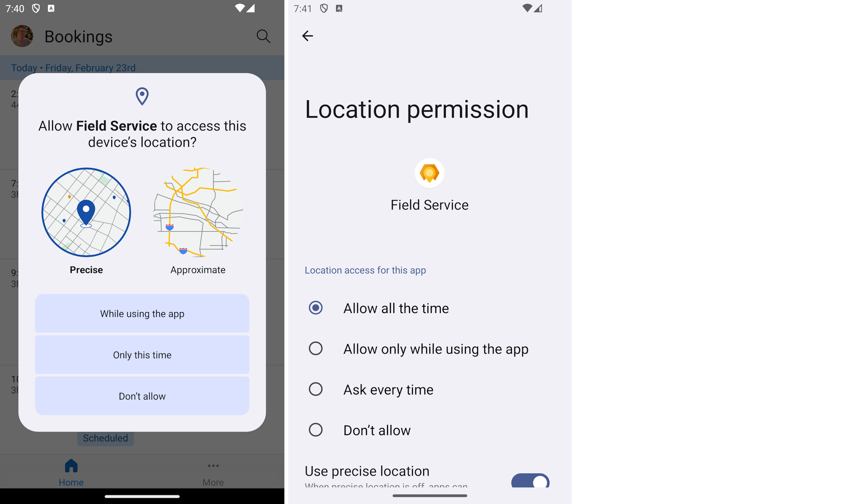Click While using the app button
Viewport: 859px width, 504px height.
click(142, 313)
